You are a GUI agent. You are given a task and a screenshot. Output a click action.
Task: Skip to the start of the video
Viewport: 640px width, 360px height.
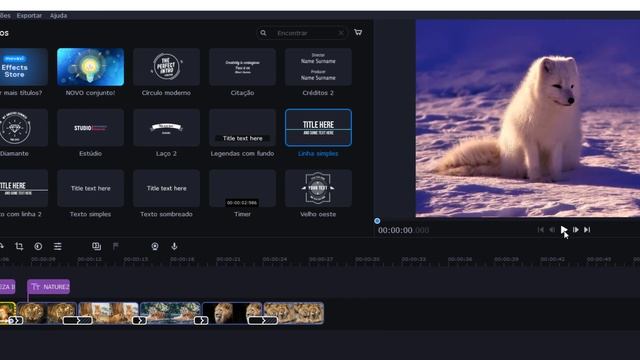click(540, 230)
